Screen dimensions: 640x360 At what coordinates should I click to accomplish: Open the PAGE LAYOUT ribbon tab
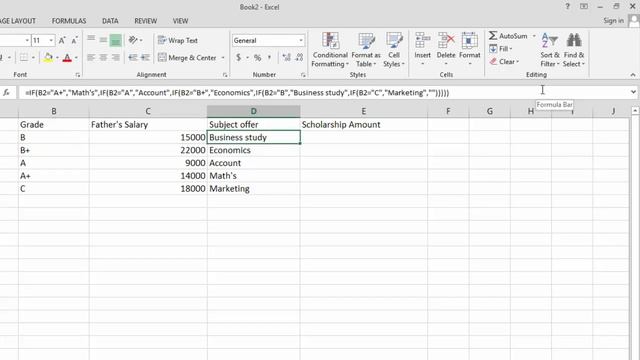(x=17, y=21)
